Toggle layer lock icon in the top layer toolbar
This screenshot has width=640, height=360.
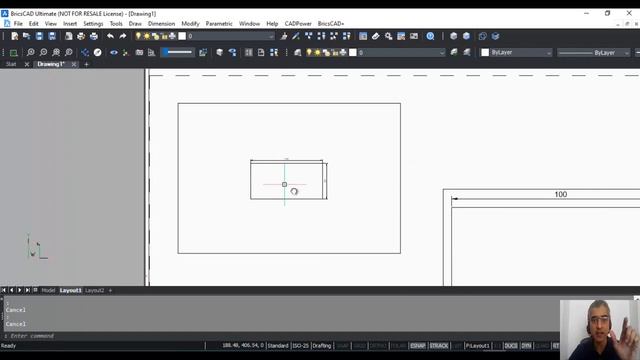(164, 36)
